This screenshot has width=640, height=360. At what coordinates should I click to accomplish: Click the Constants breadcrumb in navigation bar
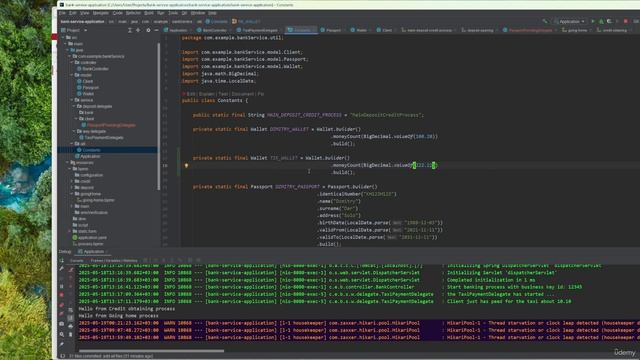[216, 21]
